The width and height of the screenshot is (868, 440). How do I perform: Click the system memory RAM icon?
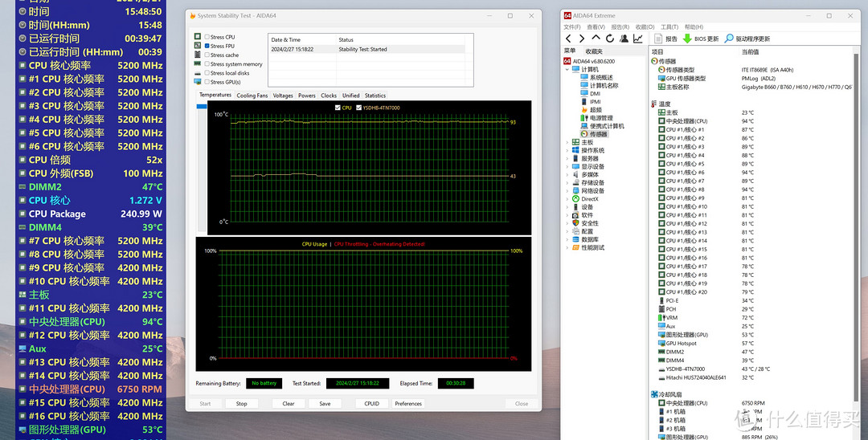coord(198,63)
